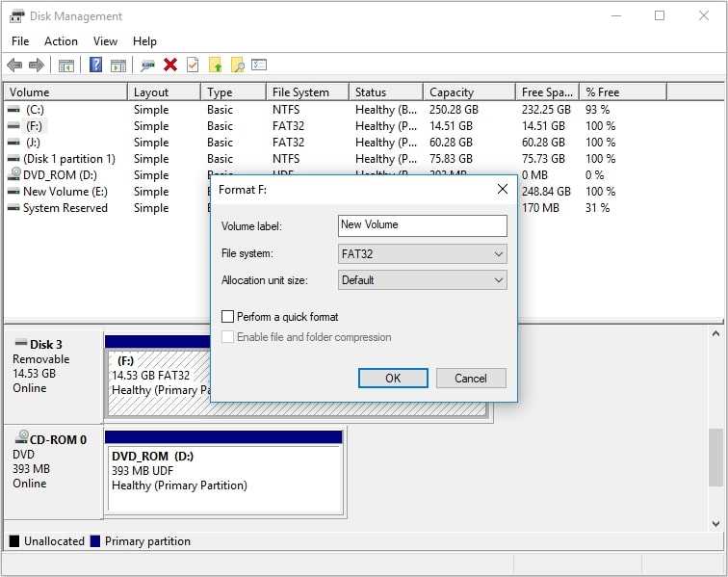
Task: Open the File menu
Action: click(x=20, y=41)
